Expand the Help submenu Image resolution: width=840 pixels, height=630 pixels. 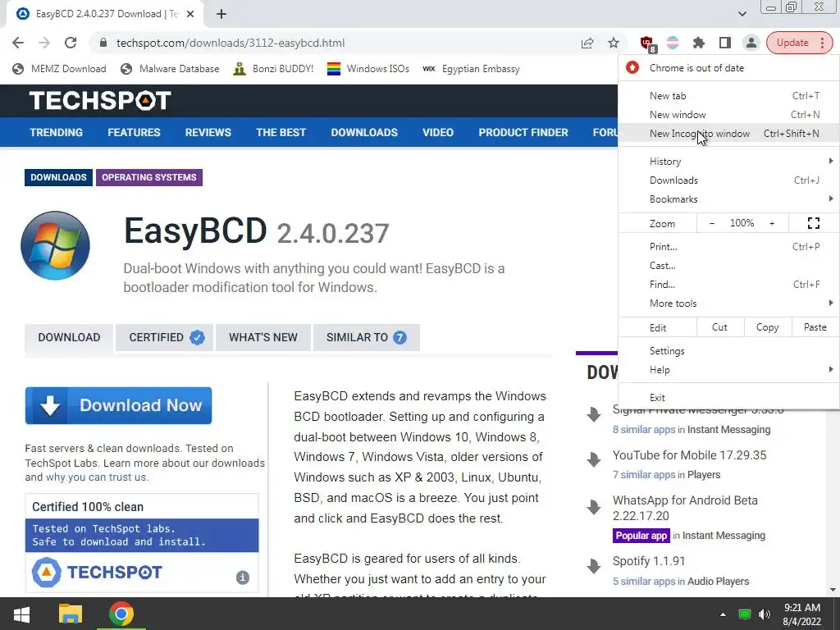click(728, 370)
